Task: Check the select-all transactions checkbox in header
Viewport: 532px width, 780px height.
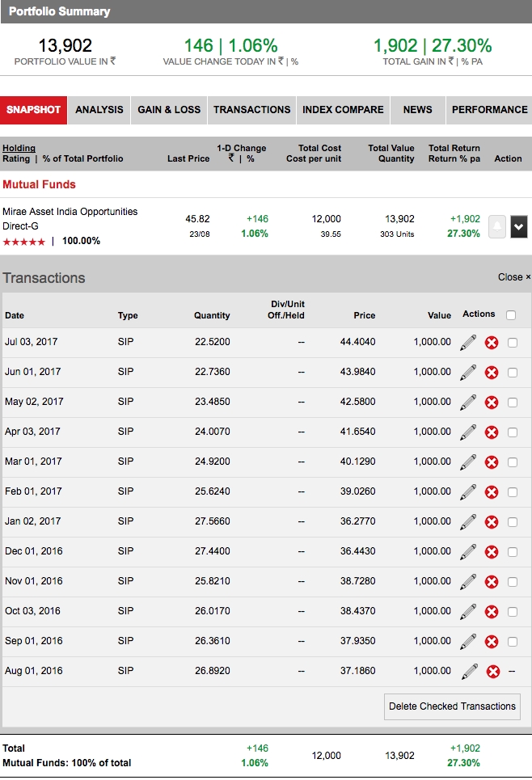Action: point(511,315)
